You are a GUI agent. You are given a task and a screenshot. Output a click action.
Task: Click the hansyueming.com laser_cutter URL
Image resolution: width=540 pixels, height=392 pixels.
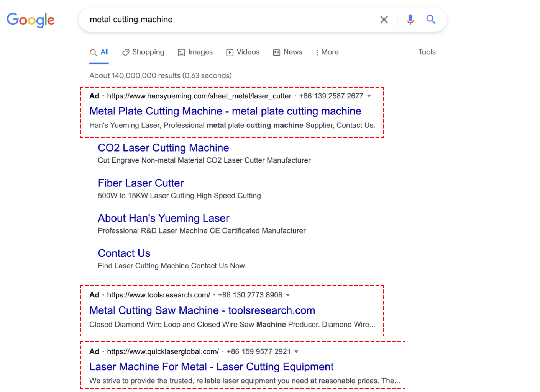click(199, 96)
